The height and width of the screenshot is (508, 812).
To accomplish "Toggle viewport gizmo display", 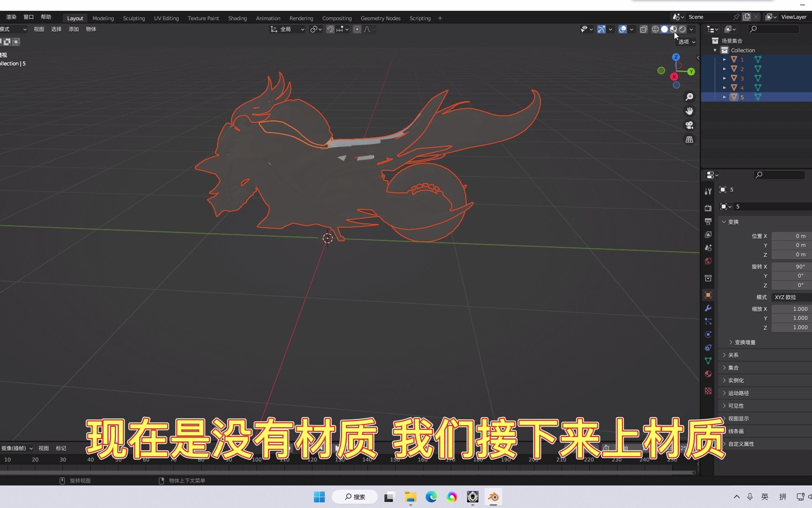I will [602, 29].
